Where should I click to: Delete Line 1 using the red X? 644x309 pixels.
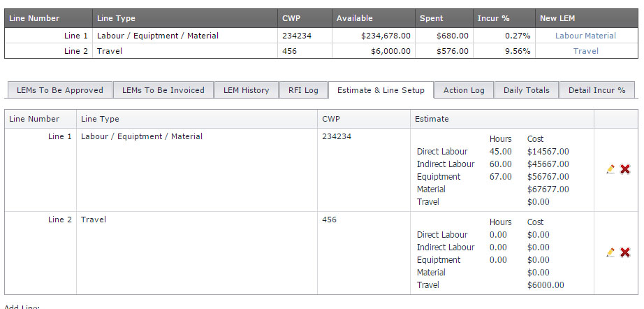click(625, 169)
